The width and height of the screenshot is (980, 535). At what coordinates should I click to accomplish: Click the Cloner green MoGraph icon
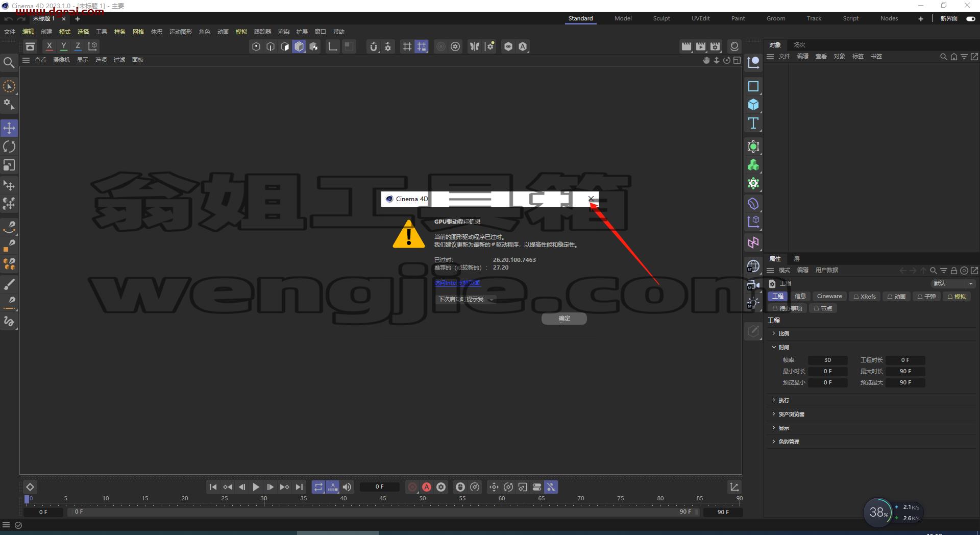[x=753, y=165]
